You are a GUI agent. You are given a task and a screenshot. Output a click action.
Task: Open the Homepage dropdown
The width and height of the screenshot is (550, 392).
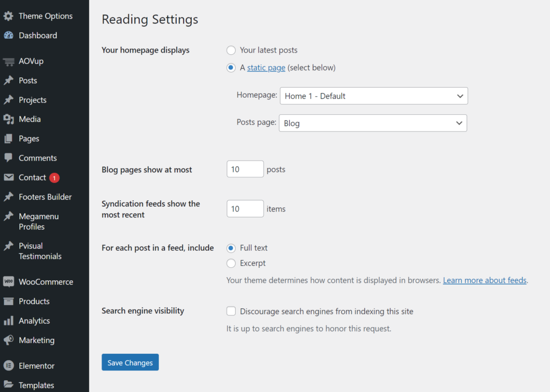(x=373, y=96)
